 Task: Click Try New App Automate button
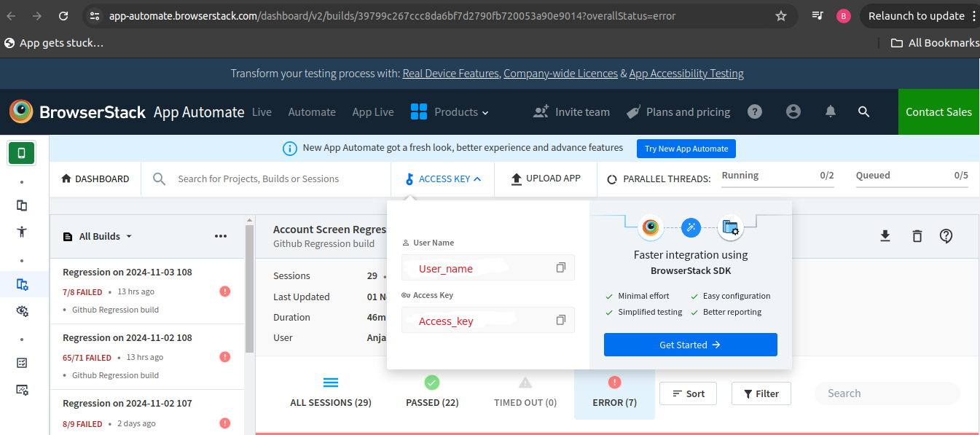tap(686, 149)
